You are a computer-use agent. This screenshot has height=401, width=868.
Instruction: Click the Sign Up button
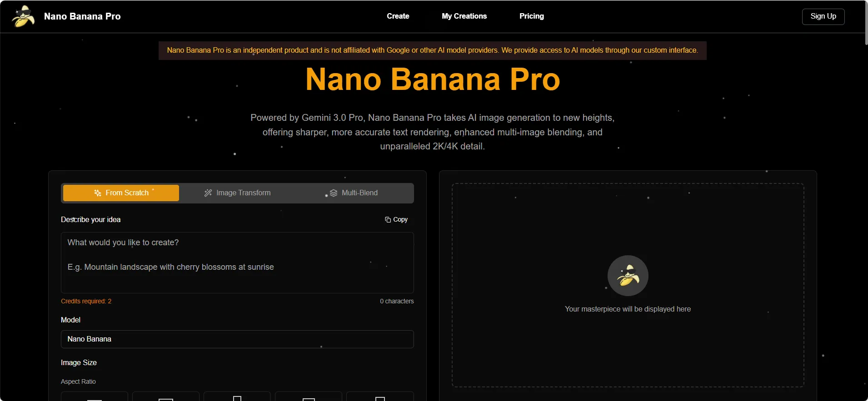(823, 16)
